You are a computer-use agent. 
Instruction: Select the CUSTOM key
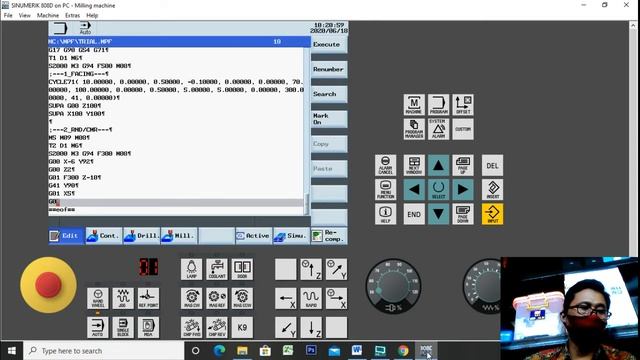point(463,129)
